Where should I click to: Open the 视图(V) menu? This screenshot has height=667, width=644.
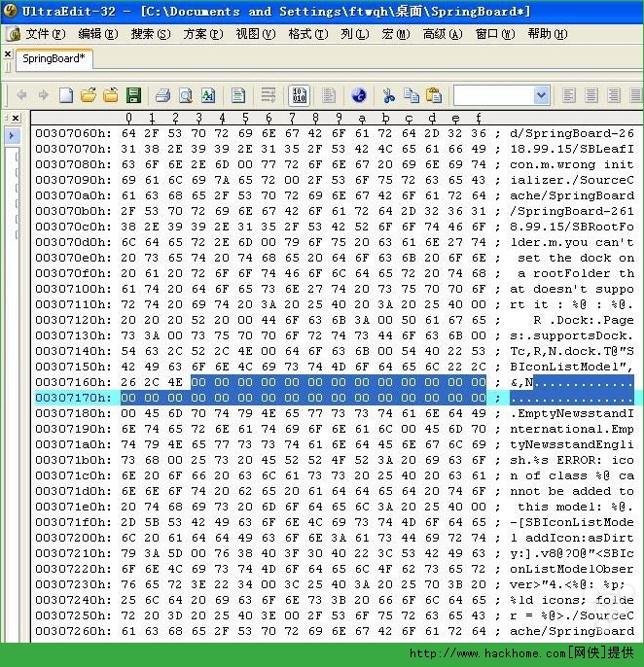click(256, 34)
